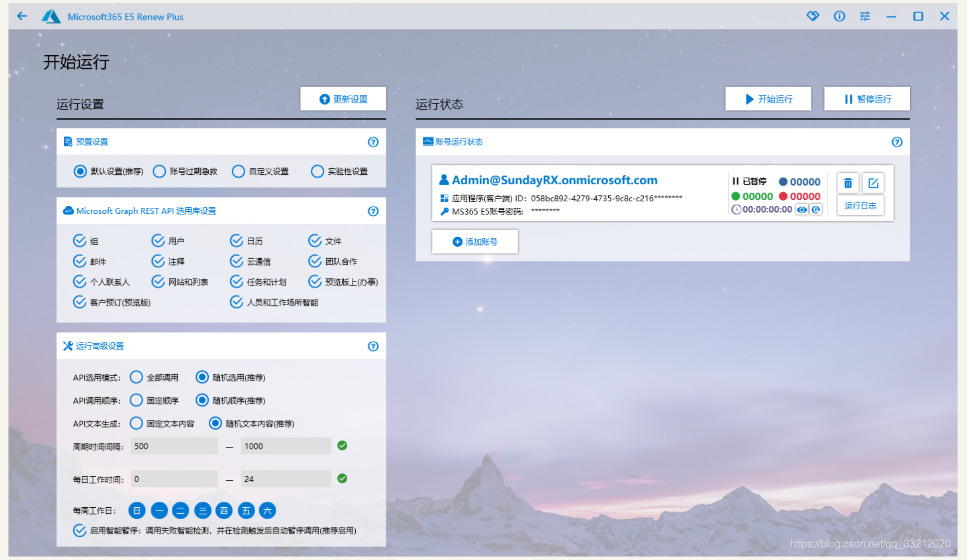Toggle 客户预订(预览版) checkbox
This screenshot has width=967, height=560.
80,302
